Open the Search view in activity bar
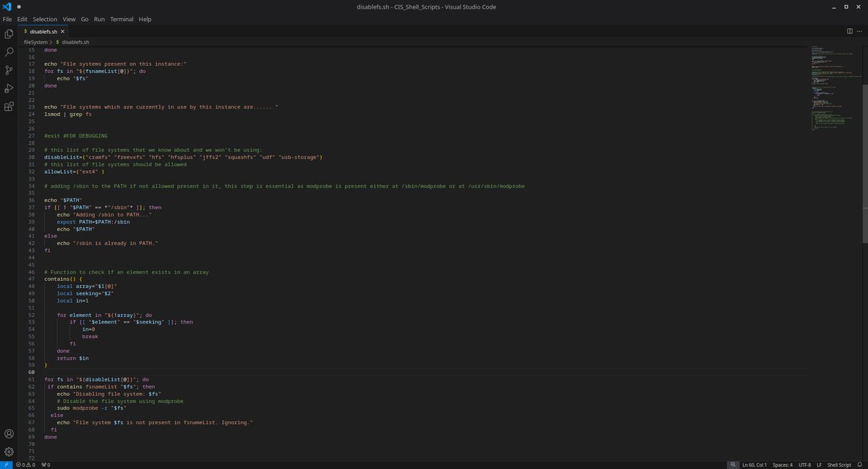Screen dimensions: 868x469 9,52
